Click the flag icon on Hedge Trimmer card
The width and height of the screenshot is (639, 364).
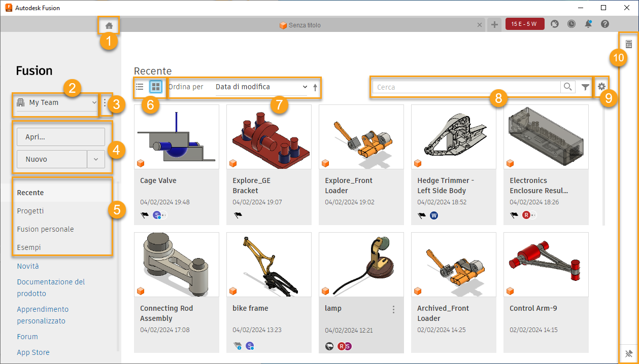(422, 215)
